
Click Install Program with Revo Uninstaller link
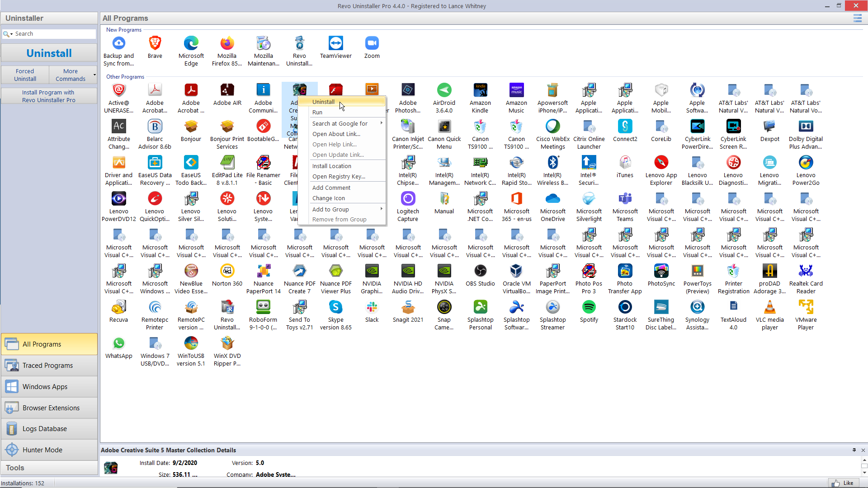tap(49, 96)
